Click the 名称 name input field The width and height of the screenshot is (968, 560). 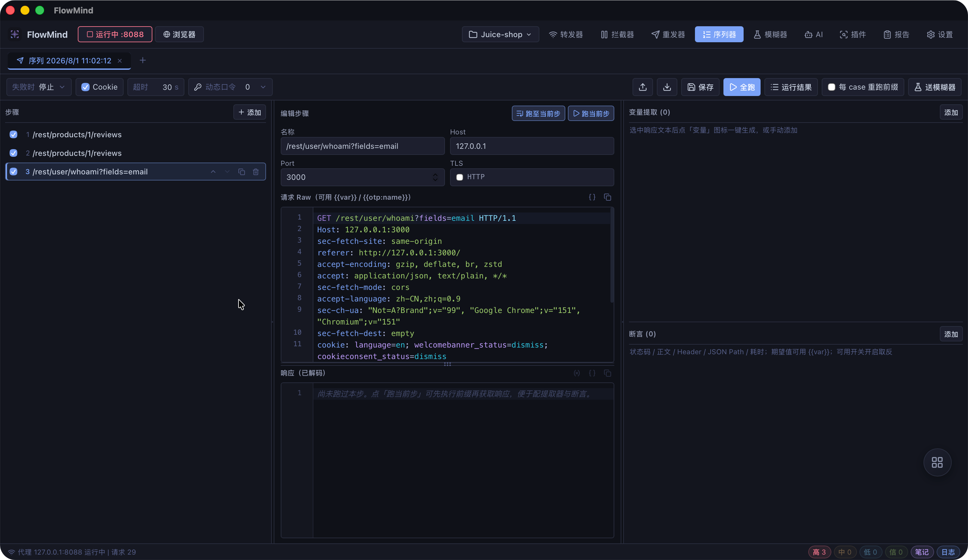coord(362,146)
